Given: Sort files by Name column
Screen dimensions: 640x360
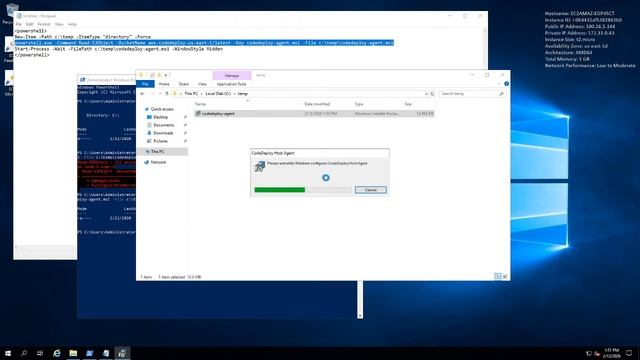Looking at the screenshot, I should [x=200, y=104].
